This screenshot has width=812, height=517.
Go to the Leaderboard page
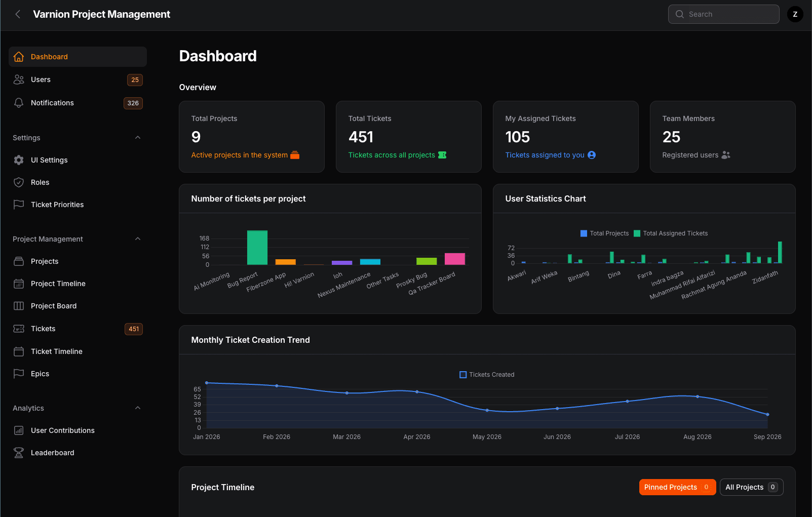(78, 453)
